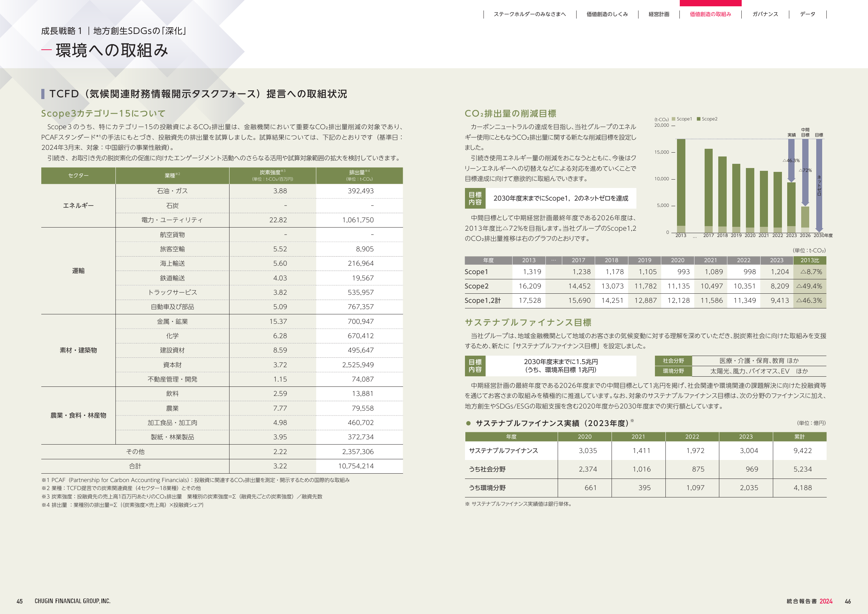Click the その他 row label
Image resolution: width=868 pixels, height=614 pixels.
(135, 452)
